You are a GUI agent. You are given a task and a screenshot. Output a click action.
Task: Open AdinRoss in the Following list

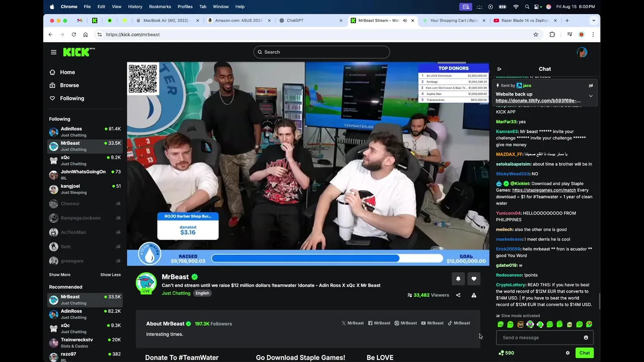pyautogui.click(x=85, y=132)
